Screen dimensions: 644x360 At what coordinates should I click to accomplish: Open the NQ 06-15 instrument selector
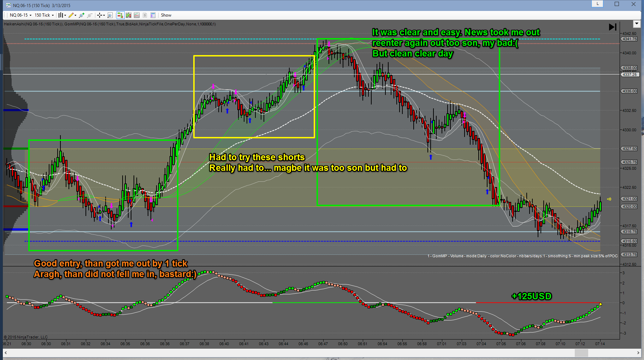[20, 15]
